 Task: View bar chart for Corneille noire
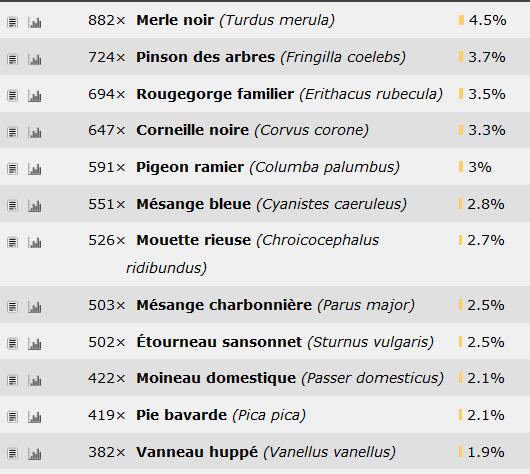34,132
